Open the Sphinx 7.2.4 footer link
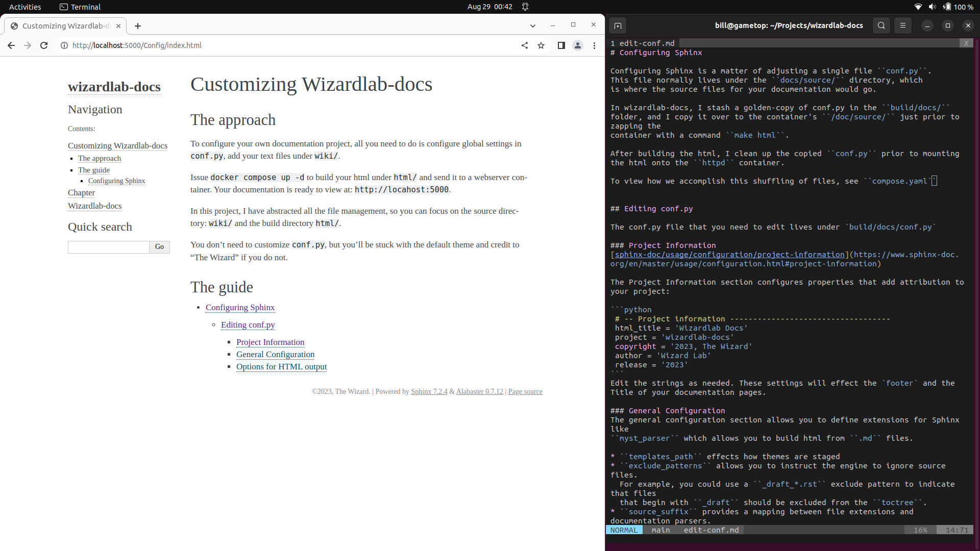 [x=429, y=392]
